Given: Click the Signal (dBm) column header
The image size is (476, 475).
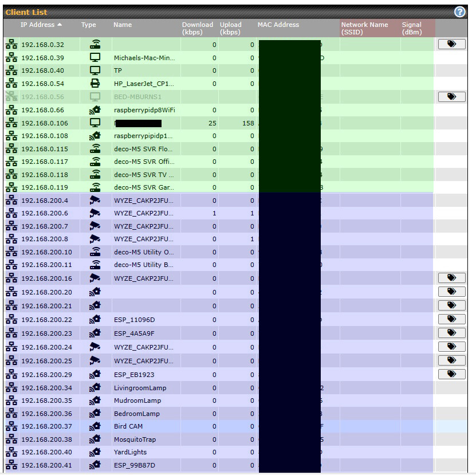Looking at the screenshot, I should click(411, 28).
